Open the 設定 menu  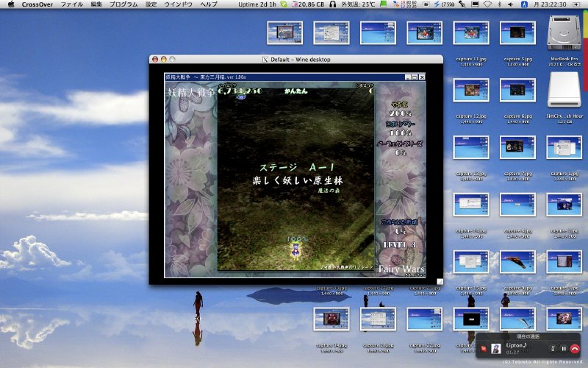click(151, 4)
